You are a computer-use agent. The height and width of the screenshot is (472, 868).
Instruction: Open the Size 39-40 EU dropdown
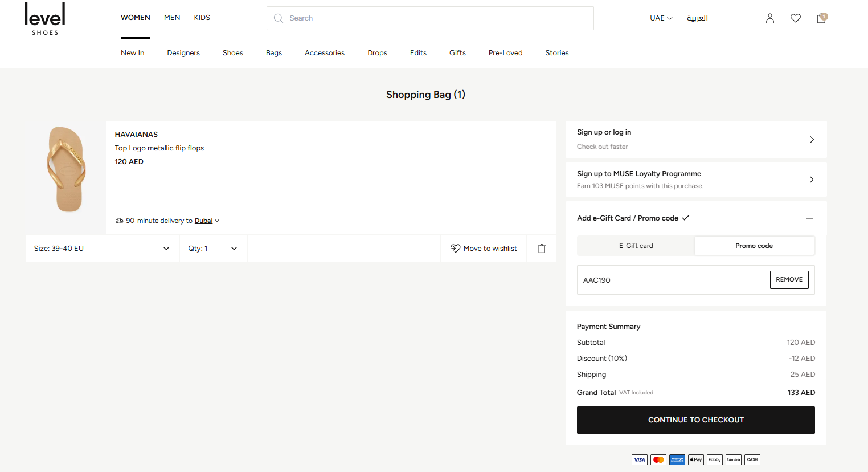tap(103, 249)
